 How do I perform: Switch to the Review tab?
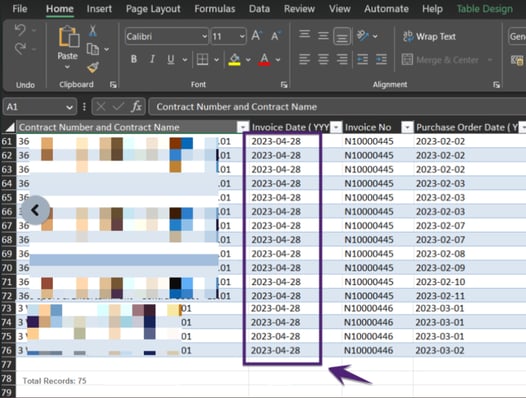click(x=299, y=9)
